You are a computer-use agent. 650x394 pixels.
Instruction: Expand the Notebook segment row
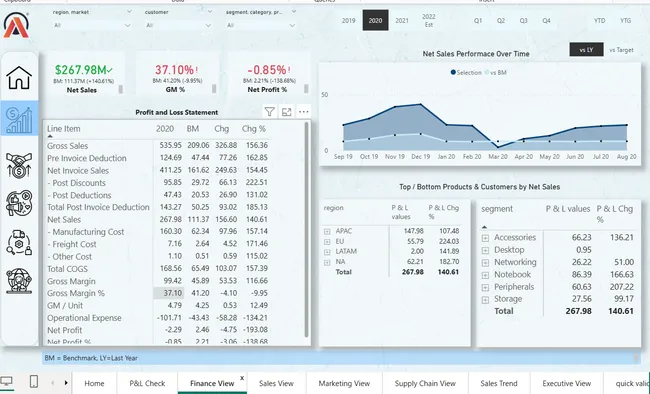[485, 275]
